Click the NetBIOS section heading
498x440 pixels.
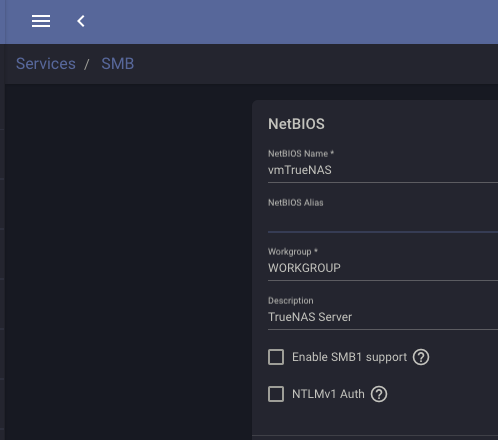296,124
